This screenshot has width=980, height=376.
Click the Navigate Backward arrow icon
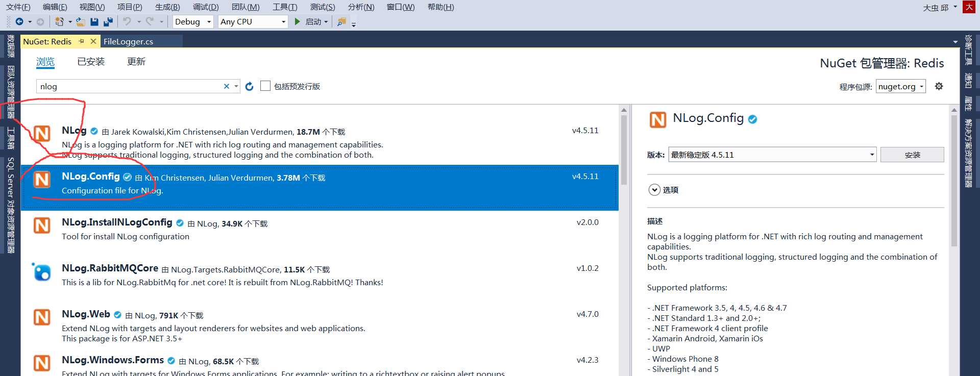[x=19, y=21]
